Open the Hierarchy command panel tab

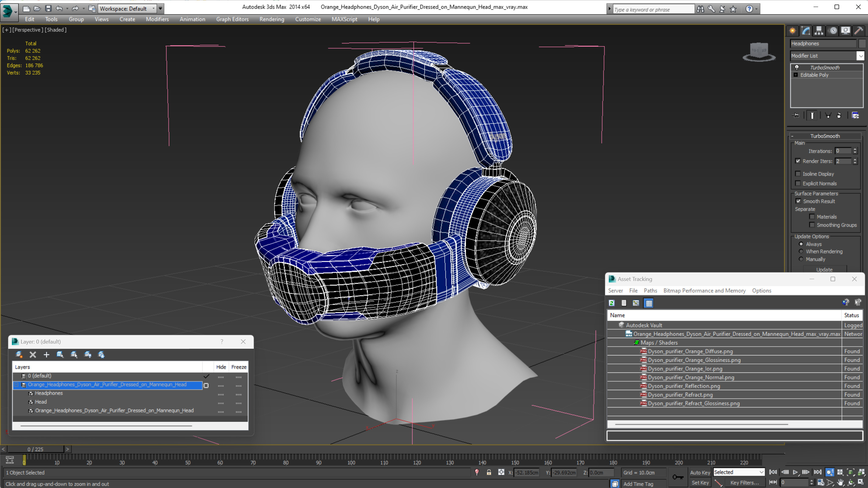818,31
